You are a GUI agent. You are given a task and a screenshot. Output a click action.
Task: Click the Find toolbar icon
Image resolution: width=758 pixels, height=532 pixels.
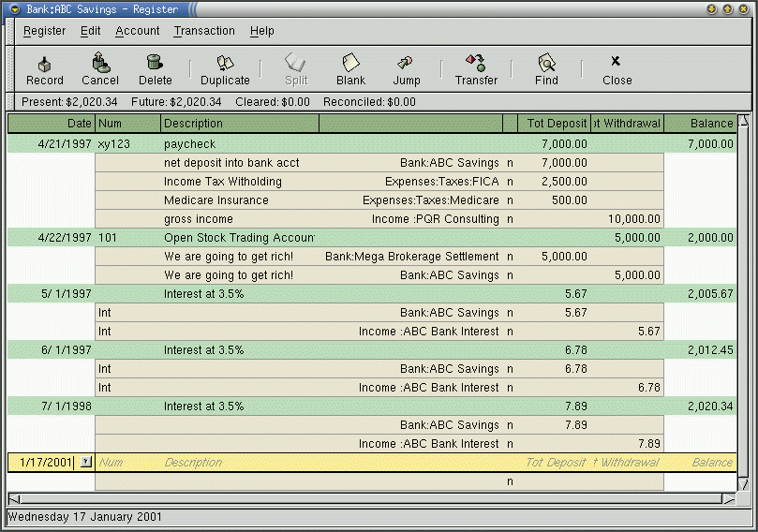coord(546,63)
